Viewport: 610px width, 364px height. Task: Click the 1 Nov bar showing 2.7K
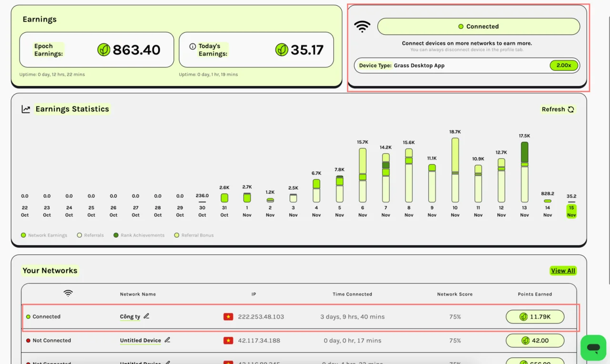pyautogui.click(x=247, y=198)
